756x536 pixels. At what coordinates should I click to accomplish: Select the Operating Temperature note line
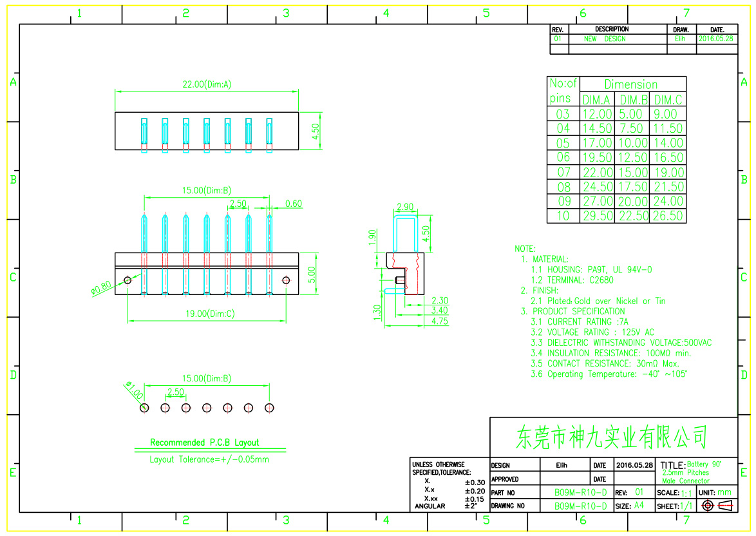609,374
